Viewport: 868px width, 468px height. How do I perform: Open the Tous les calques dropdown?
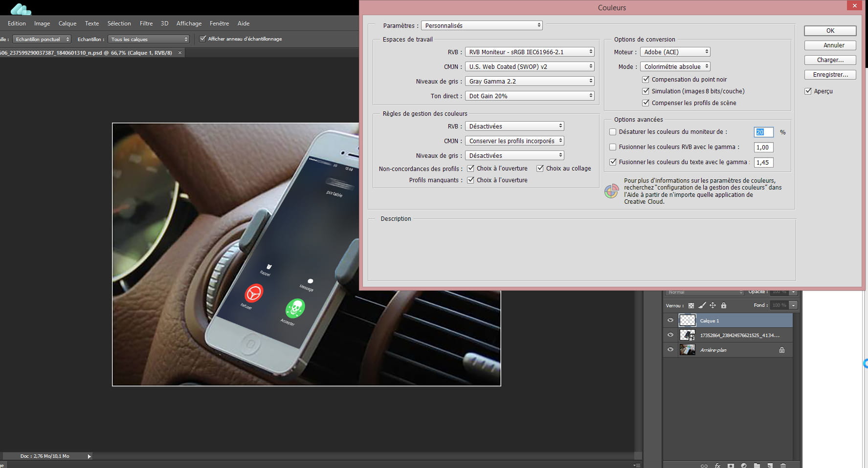point(149,39)
